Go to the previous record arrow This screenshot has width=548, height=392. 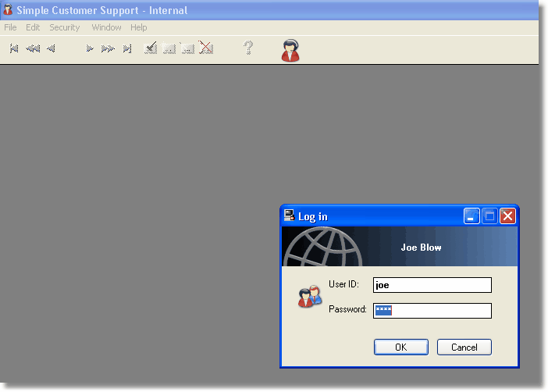(x=51, y=48)
